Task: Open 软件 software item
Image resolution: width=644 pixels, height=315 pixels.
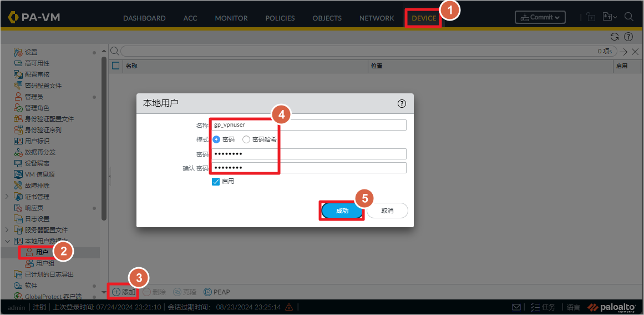Action: pos(31,286)
